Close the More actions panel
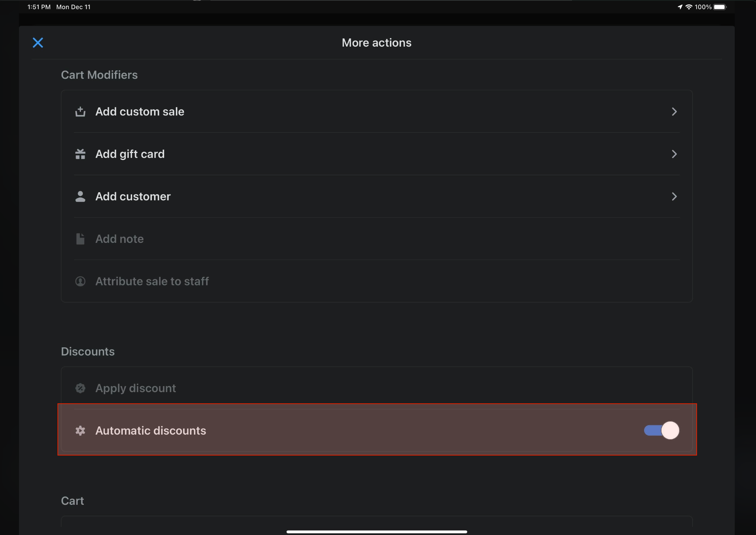The height and width of the screenshot is (535, 756). [38, 43]
